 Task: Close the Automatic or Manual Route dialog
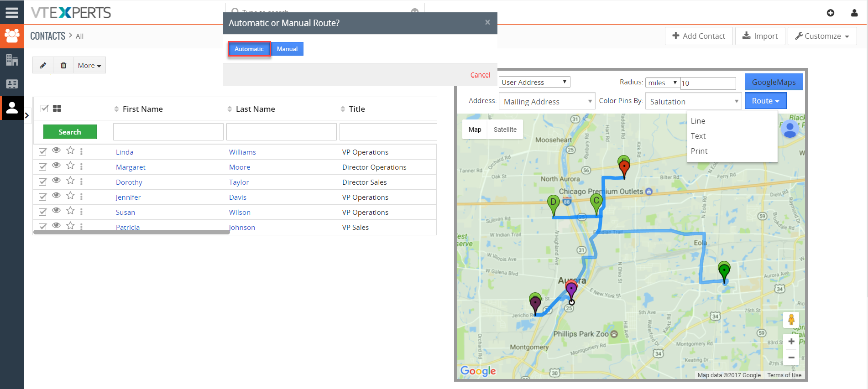click(487, 22)
